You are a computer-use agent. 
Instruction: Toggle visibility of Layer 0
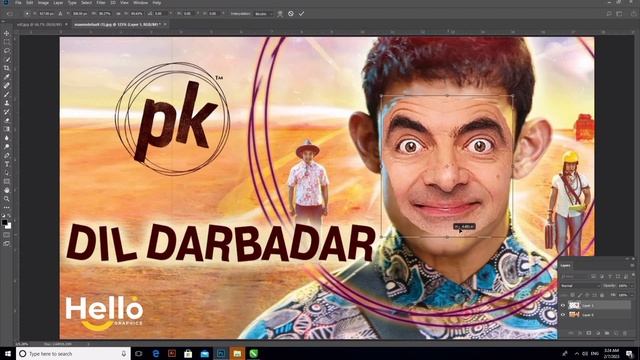563,315
